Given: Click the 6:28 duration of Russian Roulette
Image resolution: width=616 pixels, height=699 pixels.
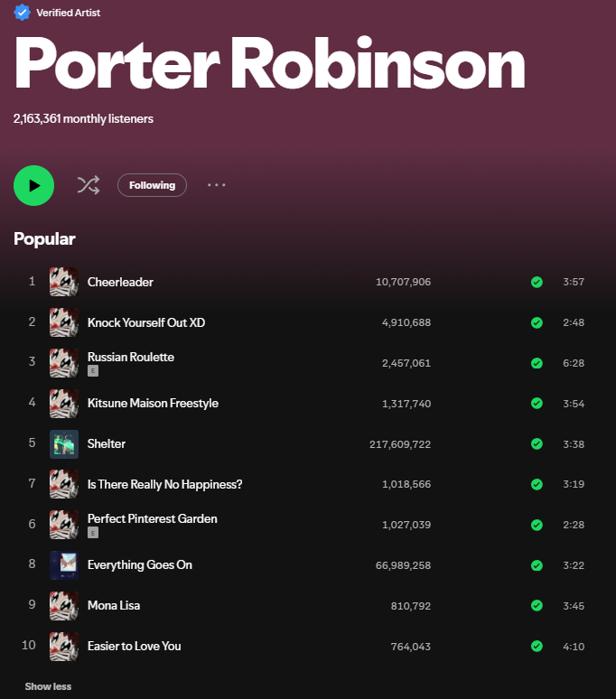Looking at the screenshot, I should coord(574,363).
